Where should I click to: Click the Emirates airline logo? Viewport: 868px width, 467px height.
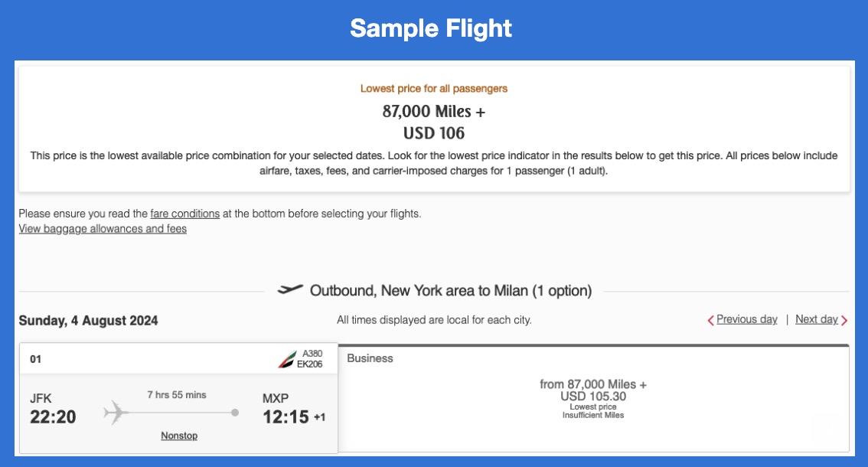[x=287, y=359]
